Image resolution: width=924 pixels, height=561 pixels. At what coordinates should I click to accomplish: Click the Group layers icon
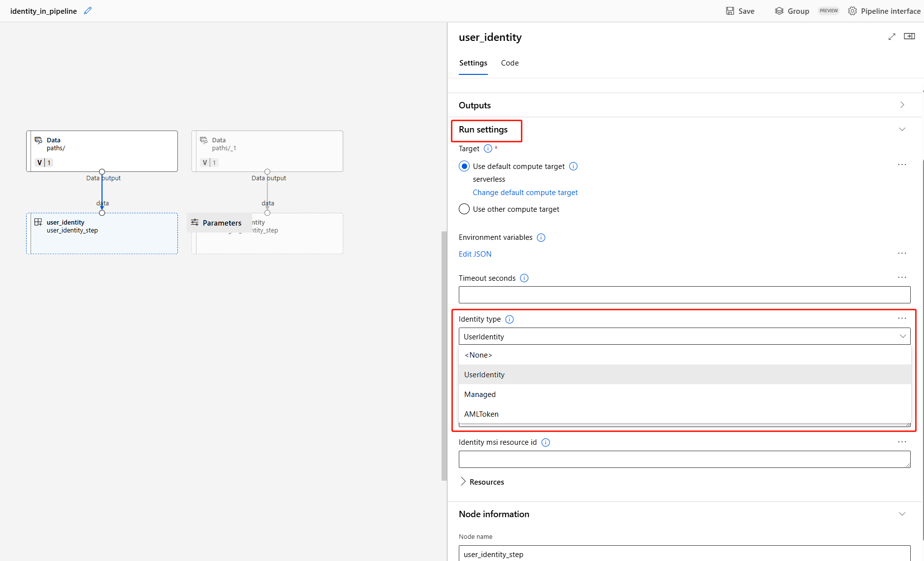[779, 11]
